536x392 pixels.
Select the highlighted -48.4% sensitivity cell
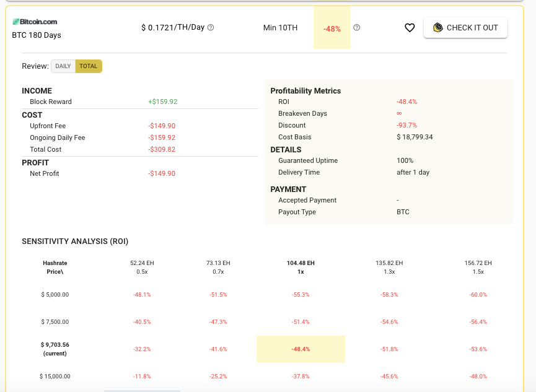(x=301, y=349)
